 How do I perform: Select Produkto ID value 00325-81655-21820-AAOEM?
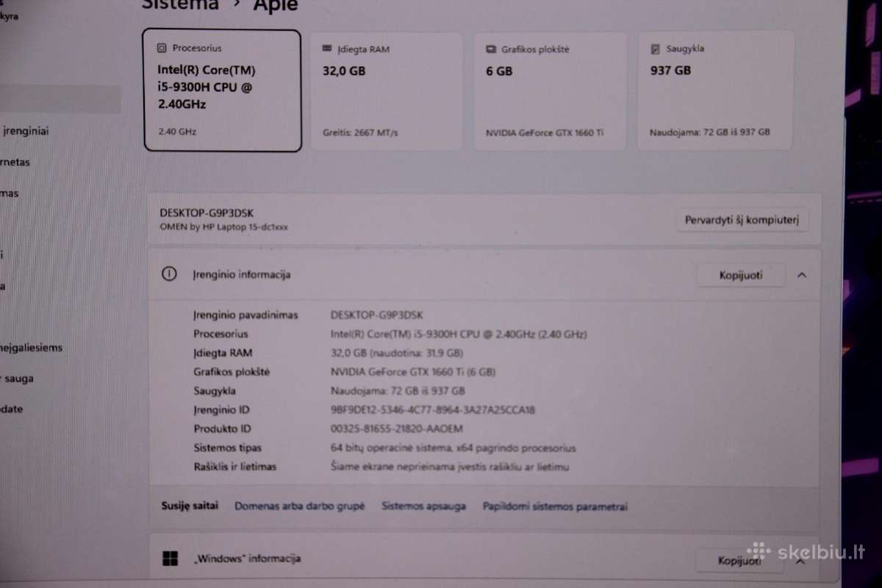pyautogui.click(x=397, y=429)
